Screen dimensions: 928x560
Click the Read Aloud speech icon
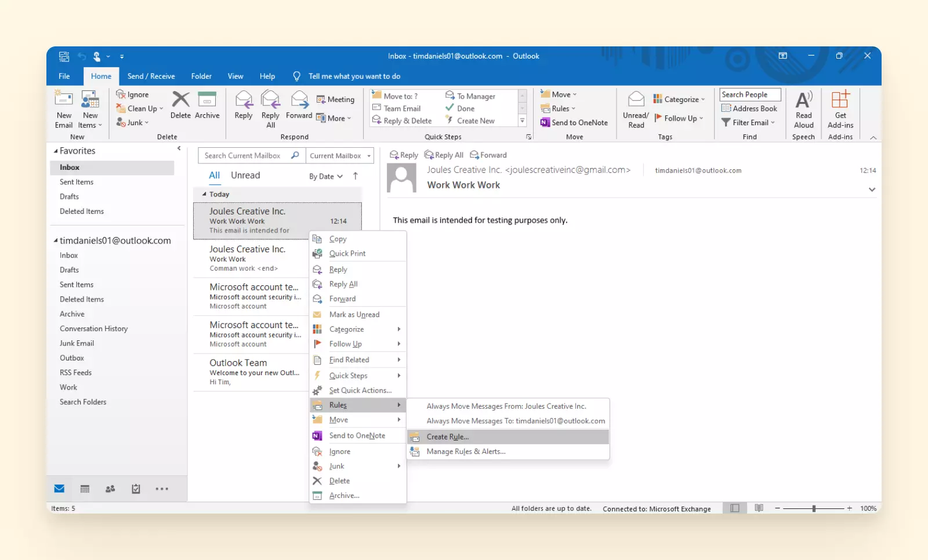804,109
